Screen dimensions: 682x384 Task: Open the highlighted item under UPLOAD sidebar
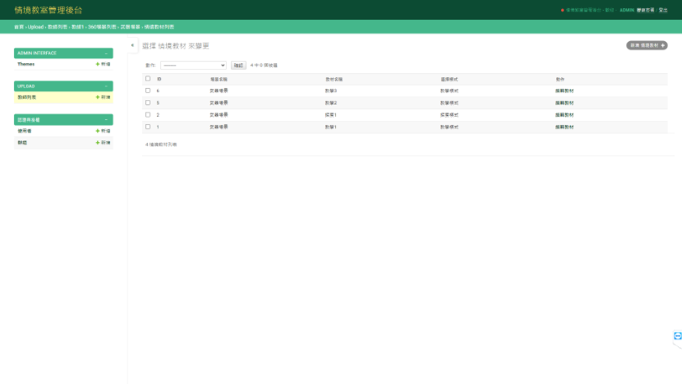pyautogui.click(x=27, y=97)
